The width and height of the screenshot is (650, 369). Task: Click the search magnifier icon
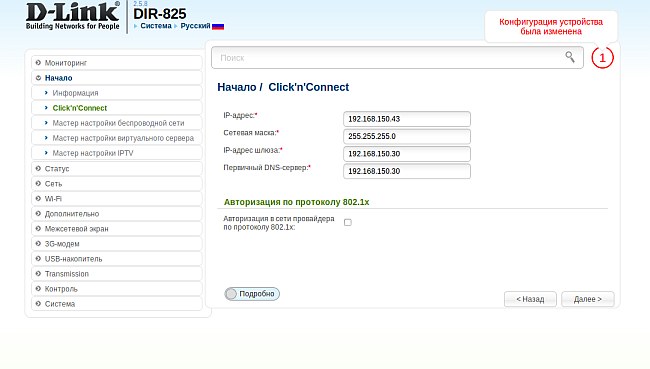570,57
